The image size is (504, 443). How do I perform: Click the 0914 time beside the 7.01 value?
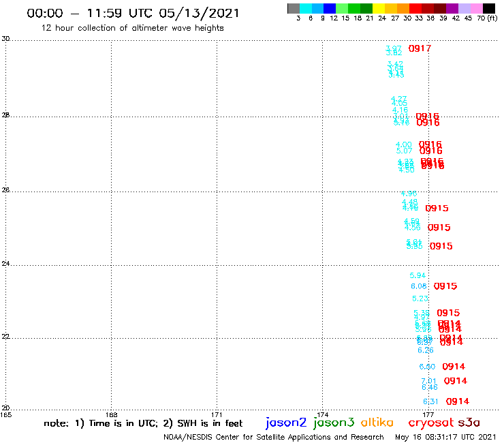(456, 380)
